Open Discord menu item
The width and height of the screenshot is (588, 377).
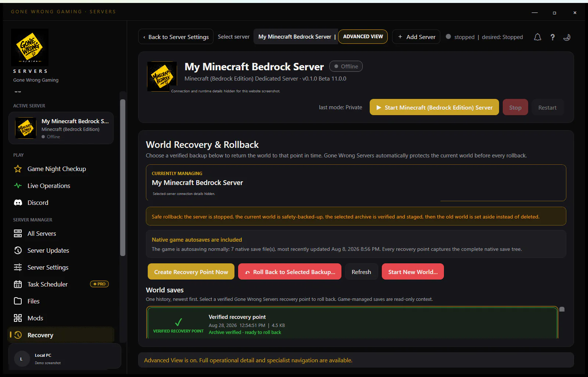click(x=61, y=203)
